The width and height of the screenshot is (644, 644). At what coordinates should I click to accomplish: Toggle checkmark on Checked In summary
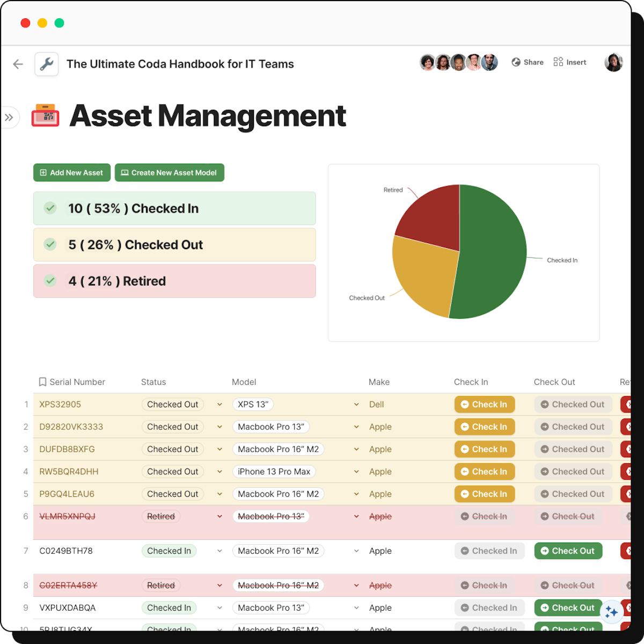(50, 208)
